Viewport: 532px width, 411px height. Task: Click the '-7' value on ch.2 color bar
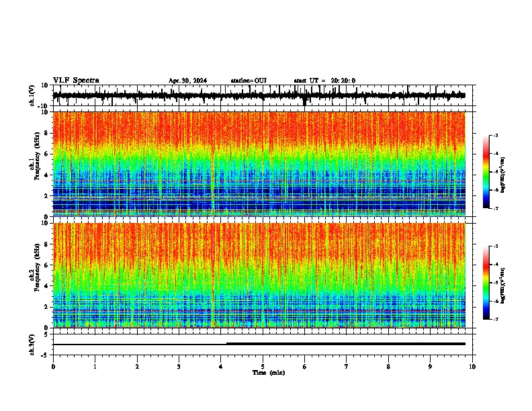[495, 320]
